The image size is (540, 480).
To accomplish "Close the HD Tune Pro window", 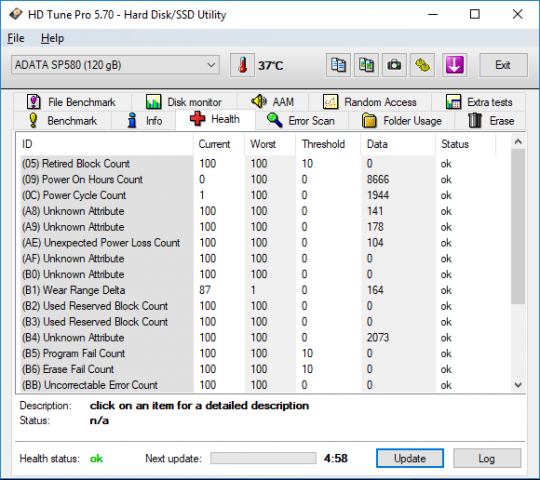I will (518, 14).
